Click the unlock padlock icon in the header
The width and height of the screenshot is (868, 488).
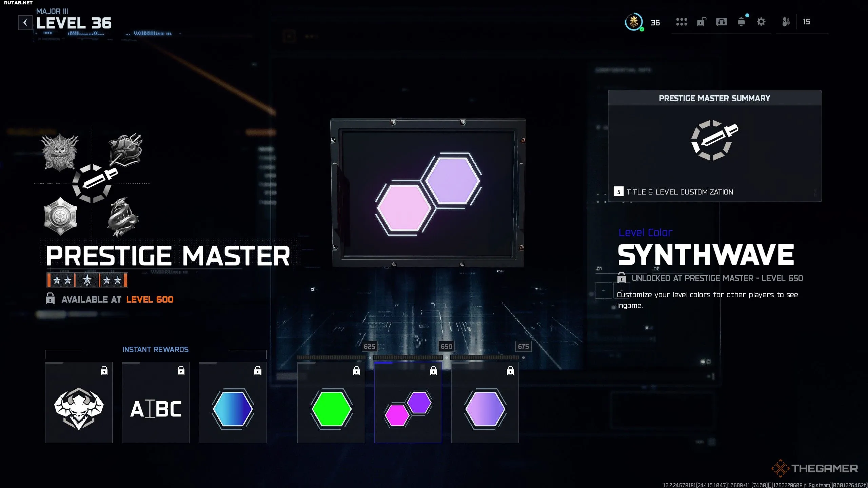(701, 22)
